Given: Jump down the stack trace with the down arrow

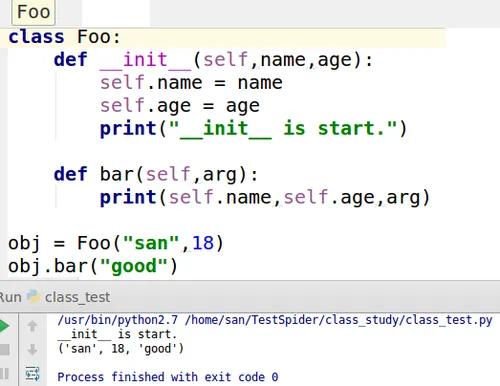Looking at the screenshot, I should point(32,350).
